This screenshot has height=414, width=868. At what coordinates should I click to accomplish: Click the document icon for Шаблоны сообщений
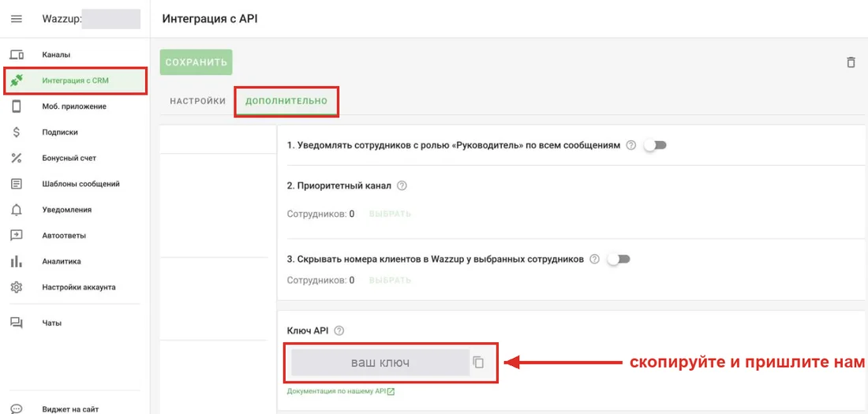point(17,184)
